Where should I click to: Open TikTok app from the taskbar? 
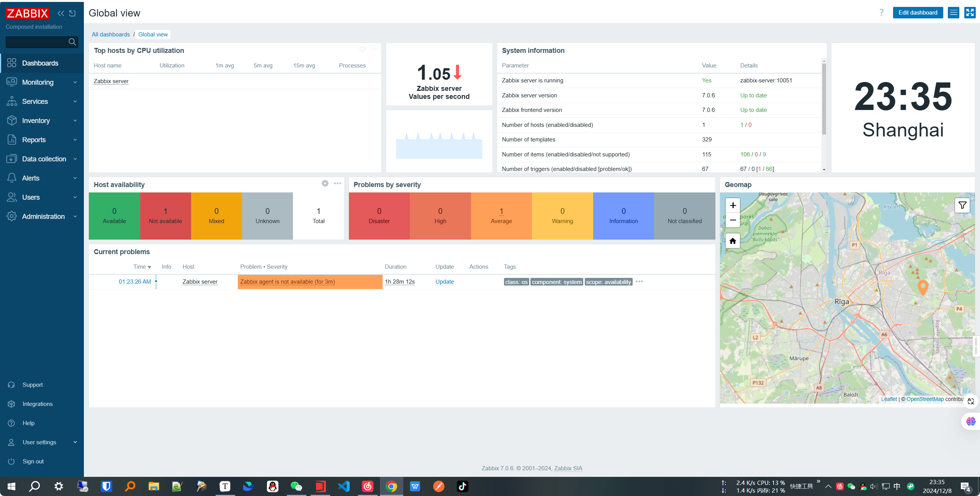(x=463, y=486)
